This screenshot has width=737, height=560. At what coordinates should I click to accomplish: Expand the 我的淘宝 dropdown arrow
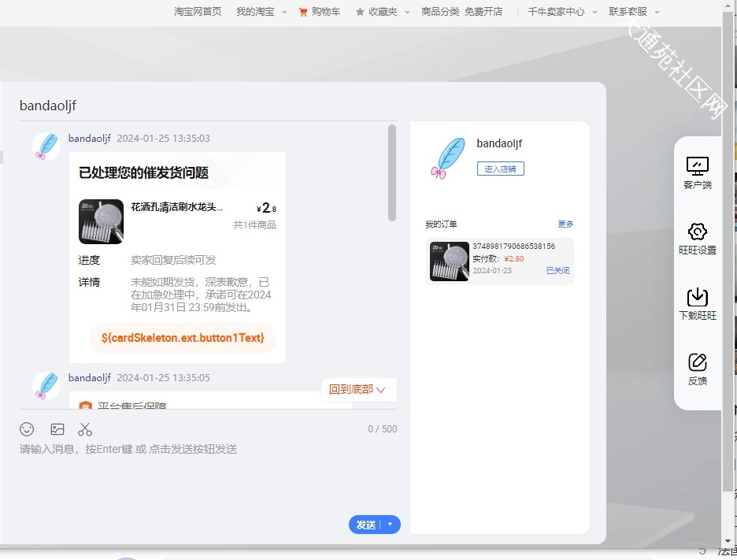(284, 13)
